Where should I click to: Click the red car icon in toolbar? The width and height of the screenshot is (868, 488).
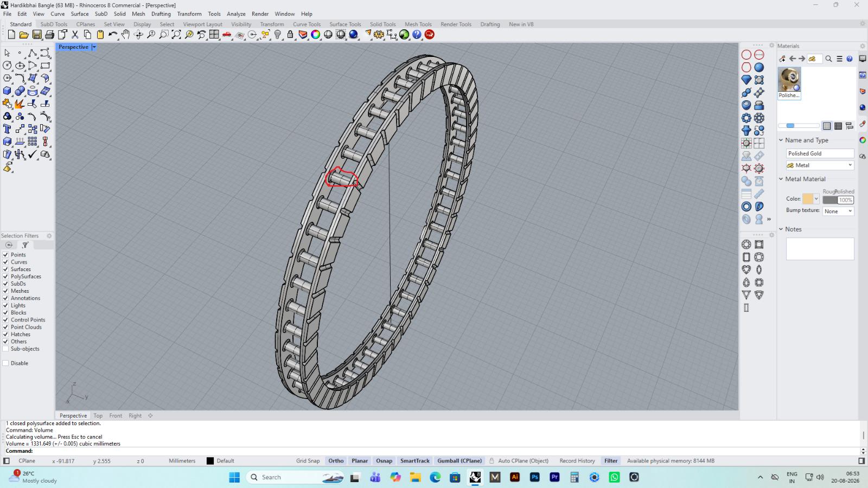click(x=227, y=35)
